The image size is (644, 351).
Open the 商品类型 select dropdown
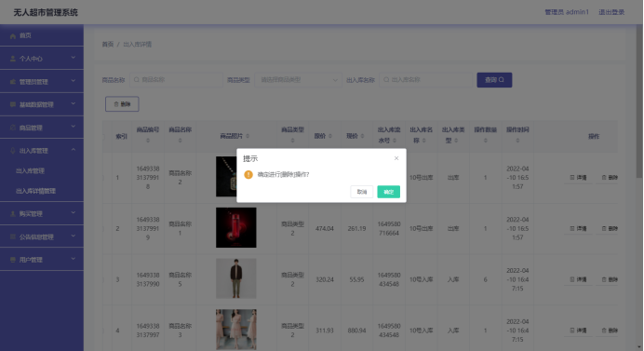(x=298, y=80)
